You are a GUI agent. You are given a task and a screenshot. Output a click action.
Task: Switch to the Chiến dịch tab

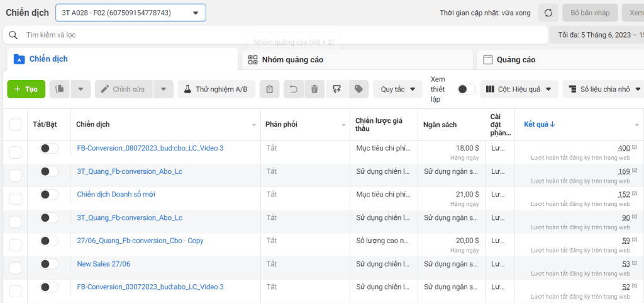pos(123,59)
